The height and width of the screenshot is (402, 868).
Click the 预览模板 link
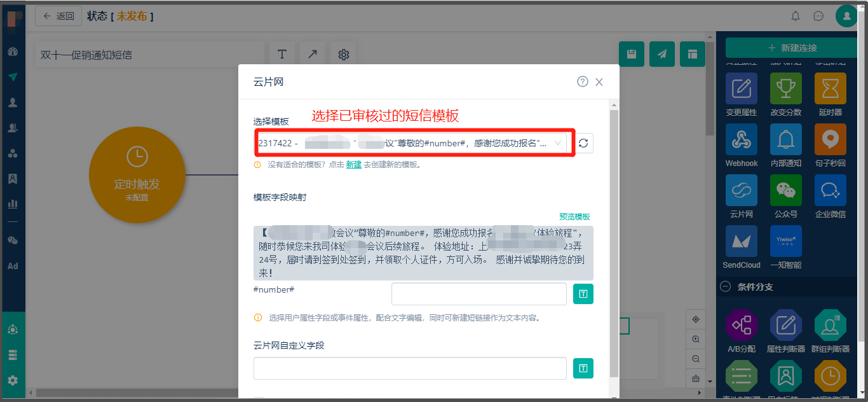click(x=574, y=217)
